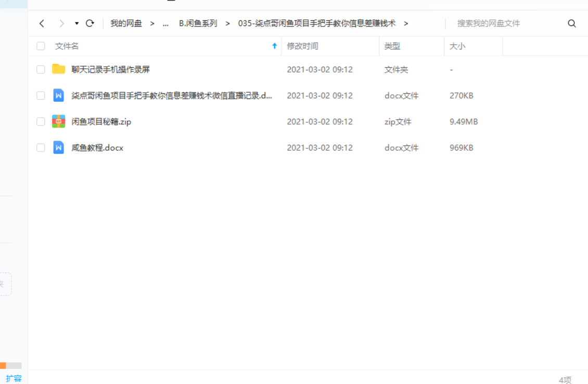The image size is (588, 384).
Task: Check the box for 聊天记录手机操作录屏 folder
Action: point(41,69)
